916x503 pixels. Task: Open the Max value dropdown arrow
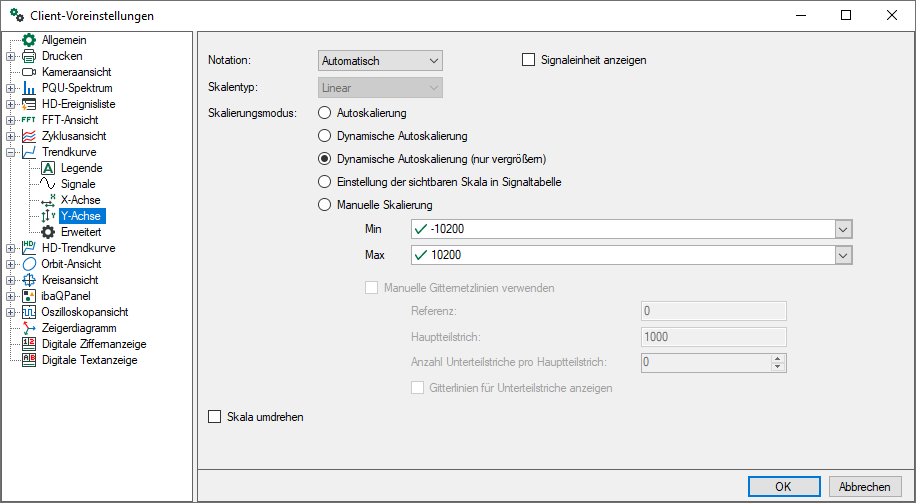pos(844,255)
